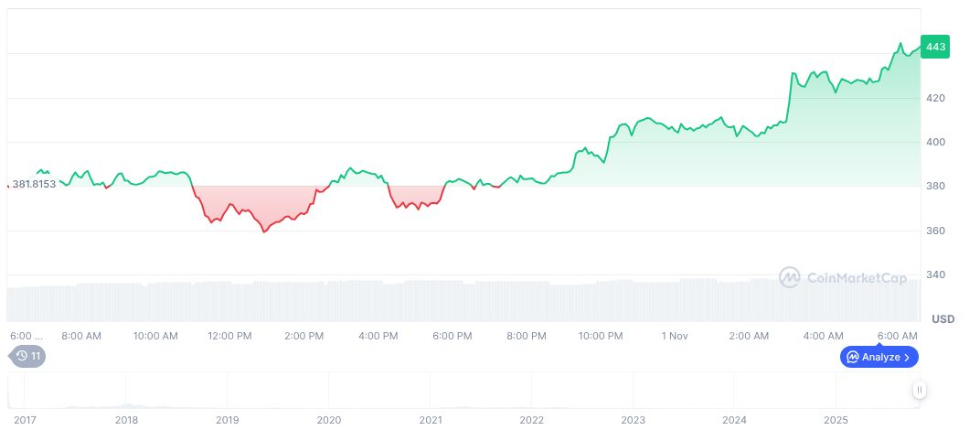Click the 10:00 PM time axis label
The width and height of the screenshot is (980, 430).
point(601,336)
